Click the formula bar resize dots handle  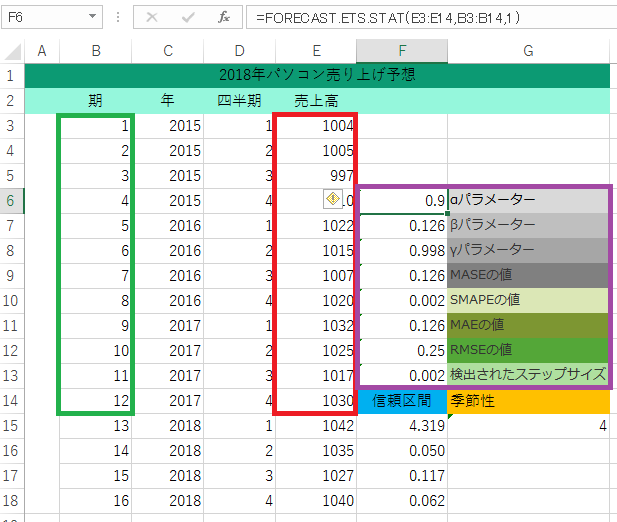(x=118, y=17)
